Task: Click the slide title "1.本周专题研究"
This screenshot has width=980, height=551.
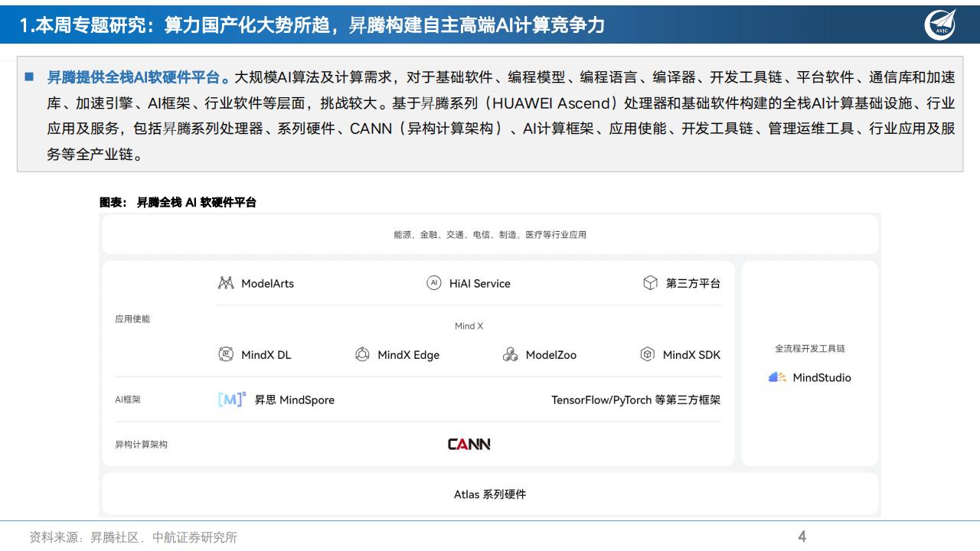Action: pyautogui.click(x=87, y=25)
